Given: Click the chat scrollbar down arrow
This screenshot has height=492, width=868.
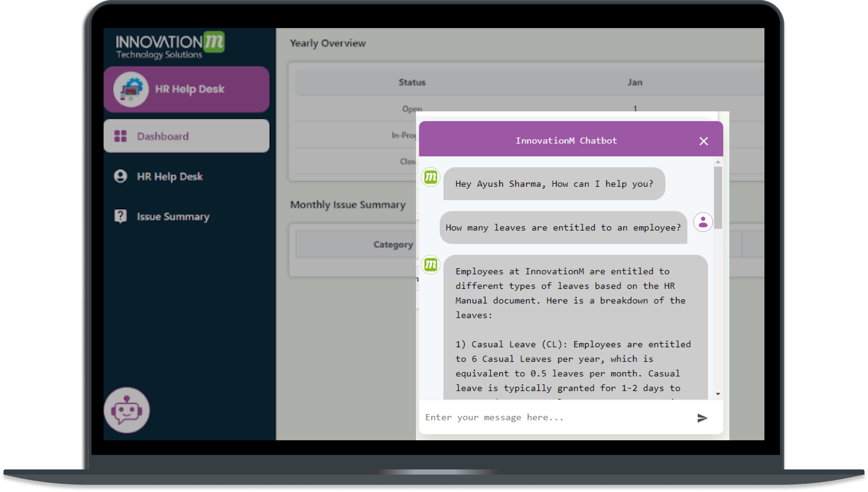Looking at the screenshot, I should point(718,394).
